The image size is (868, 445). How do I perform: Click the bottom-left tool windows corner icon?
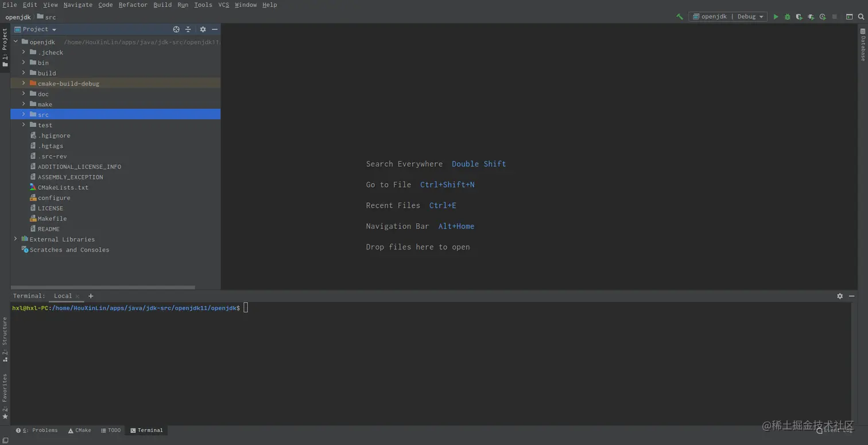[5, 440]
